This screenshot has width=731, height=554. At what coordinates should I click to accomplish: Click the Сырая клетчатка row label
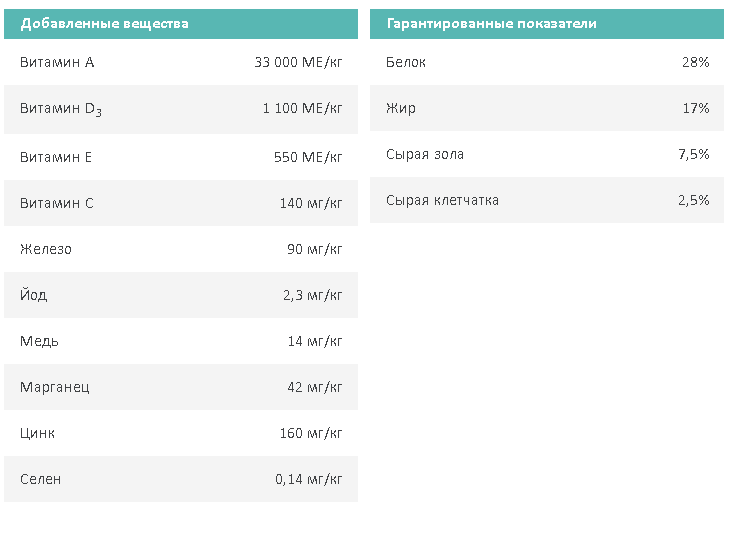[x=442, y=200]
